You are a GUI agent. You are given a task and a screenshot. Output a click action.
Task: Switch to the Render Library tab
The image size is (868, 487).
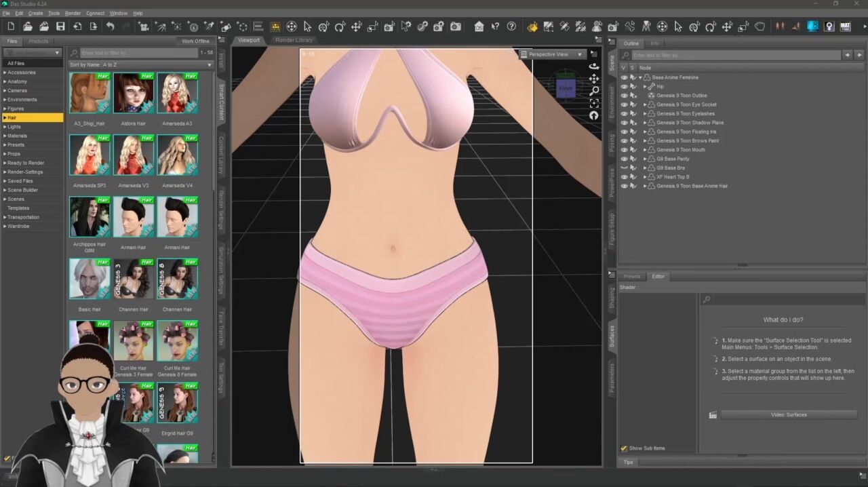294,40
